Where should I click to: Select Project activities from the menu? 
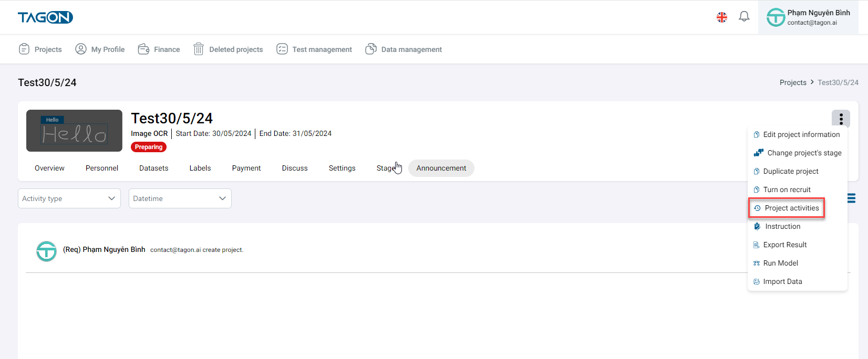coord(791,208)
